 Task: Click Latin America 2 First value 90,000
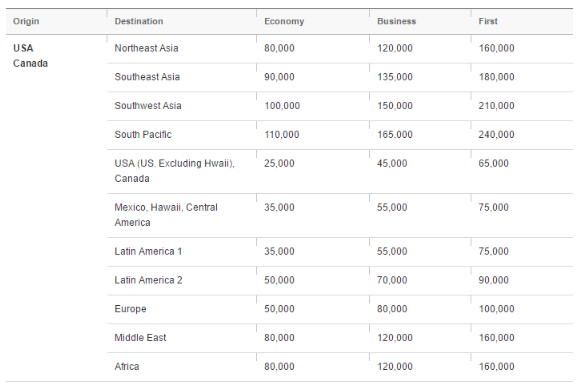(x=493, y=280)
